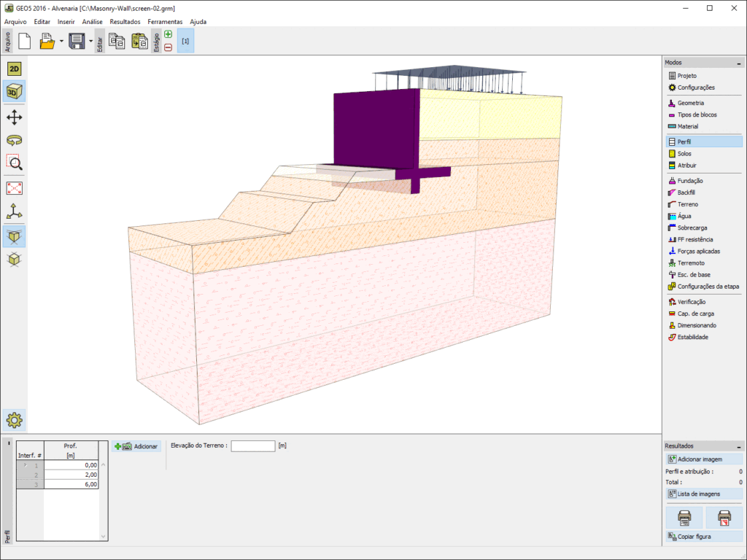Open the Ferramentas menu
The width and height of the screenshot is (747, 560).
pos(165,21)
